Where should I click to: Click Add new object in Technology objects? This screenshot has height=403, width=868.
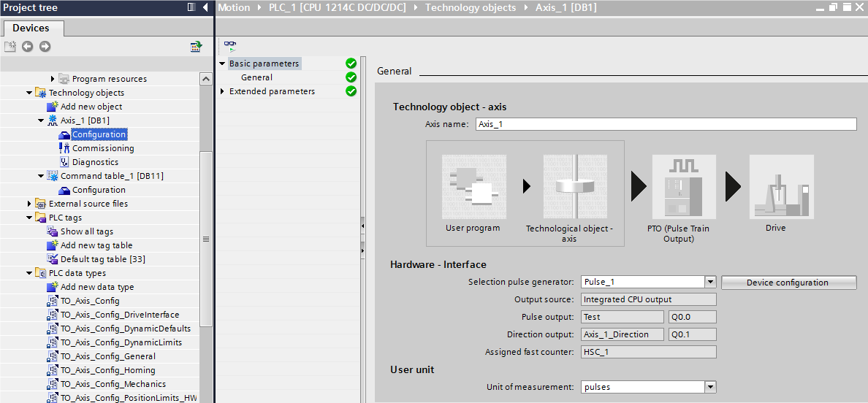coord(91,107)
